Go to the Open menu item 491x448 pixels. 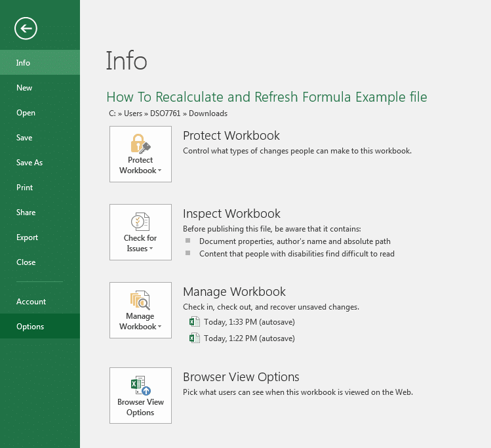tap(26, 113)
